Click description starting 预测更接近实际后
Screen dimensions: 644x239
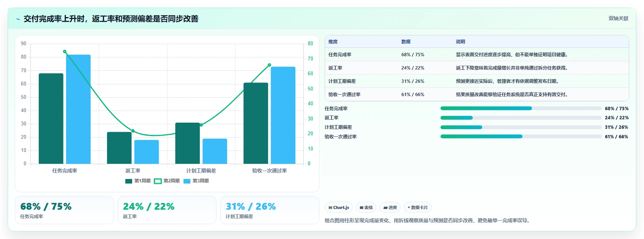507,81
